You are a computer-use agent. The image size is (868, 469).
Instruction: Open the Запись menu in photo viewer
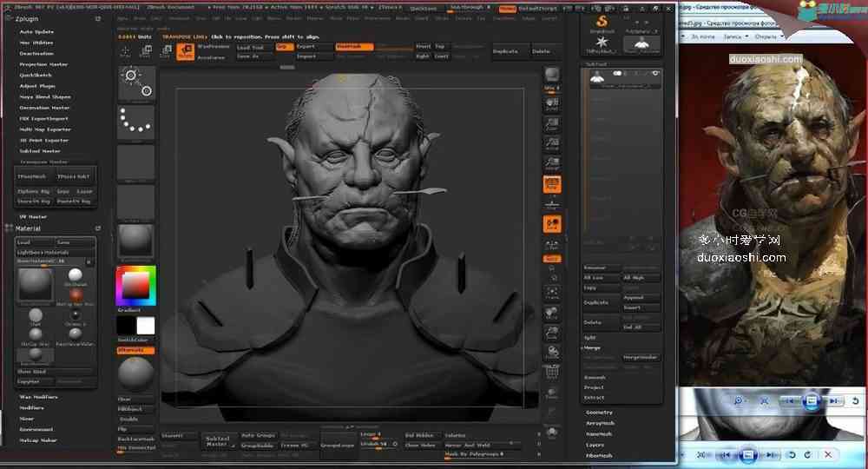[x=736, y=36]
